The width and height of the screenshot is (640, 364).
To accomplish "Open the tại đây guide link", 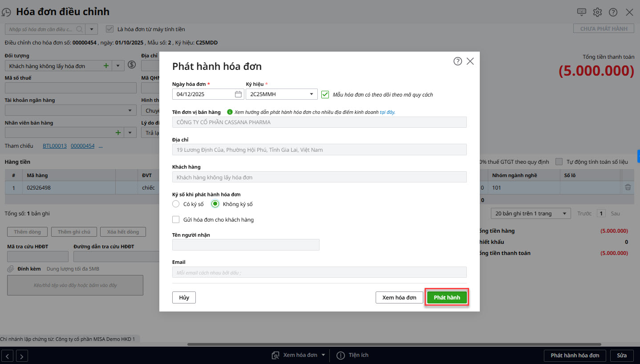I will [387, 112].
